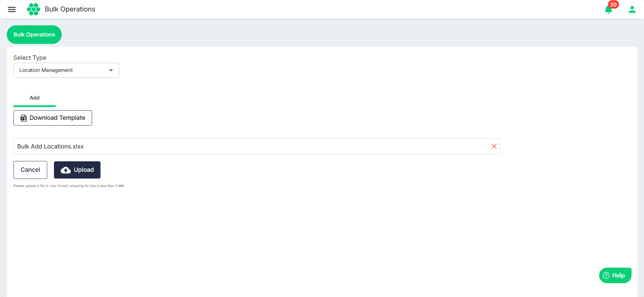
Task: Expand the Select Type dropdown arrow
Action: [x=111, y=70]
